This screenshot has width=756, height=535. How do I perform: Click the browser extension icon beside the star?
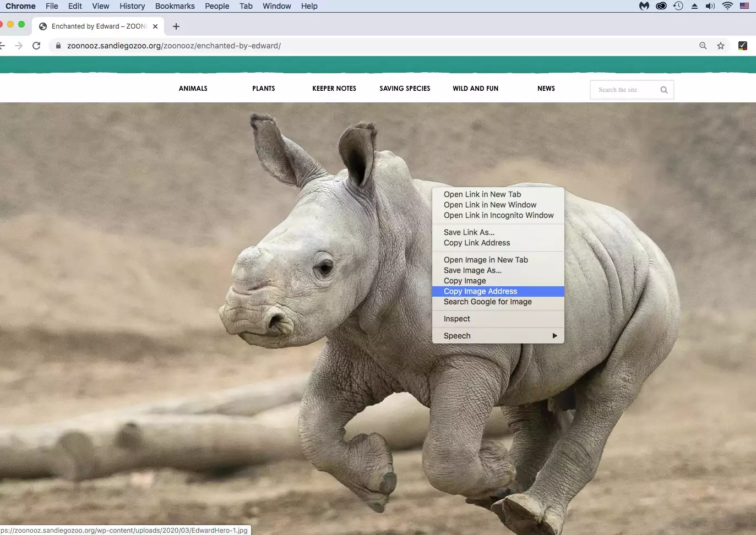(x=742, y=46)
